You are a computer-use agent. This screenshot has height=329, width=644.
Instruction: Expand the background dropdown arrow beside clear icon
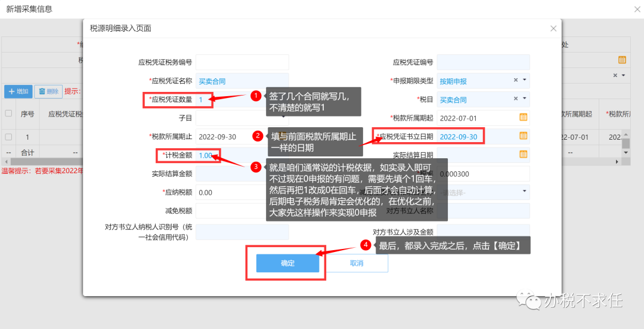click(624, 75)
